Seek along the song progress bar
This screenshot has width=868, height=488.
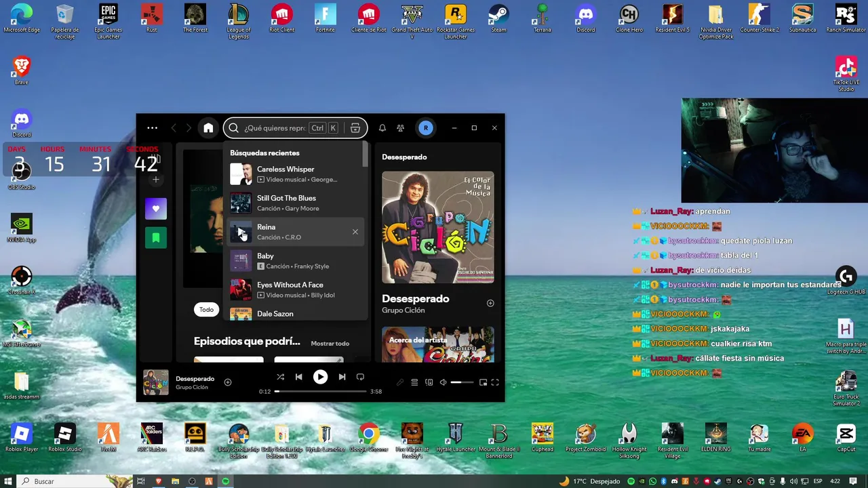coord(320,391)
